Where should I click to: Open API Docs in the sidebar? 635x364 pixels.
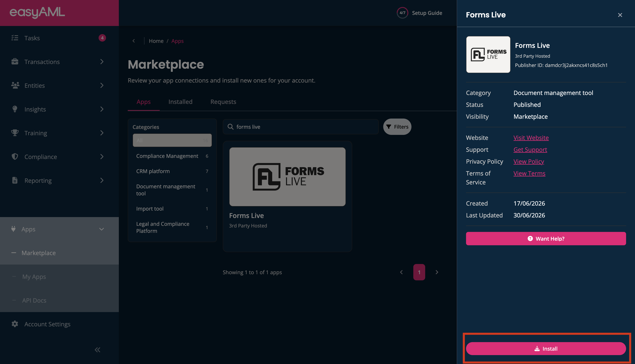[59, 300]
